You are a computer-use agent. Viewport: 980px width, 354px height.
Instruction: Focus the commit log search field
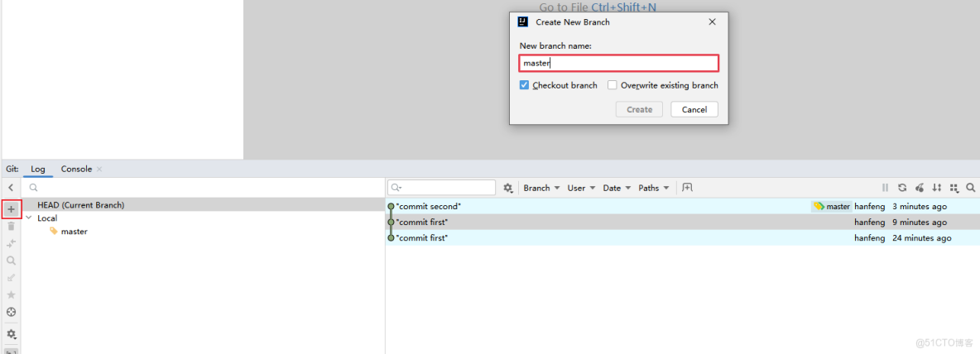click(441, 187)
